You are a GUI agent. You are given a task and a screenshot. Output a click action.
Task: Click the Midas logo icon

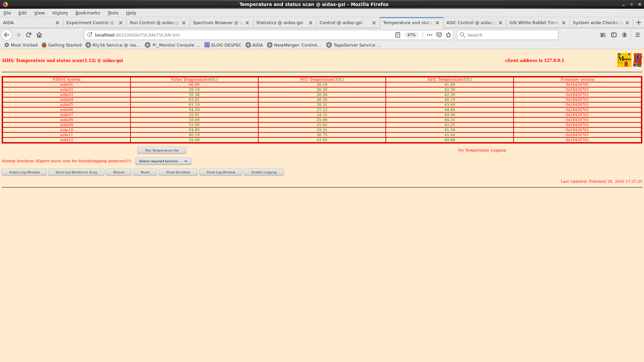(x=624, y=60)
